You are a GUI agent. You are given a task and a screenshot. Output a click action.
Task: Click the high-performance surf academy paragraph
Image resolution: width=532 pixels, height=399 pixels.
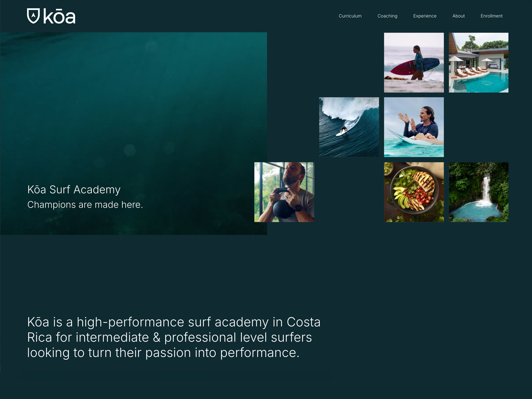[174, 337]
